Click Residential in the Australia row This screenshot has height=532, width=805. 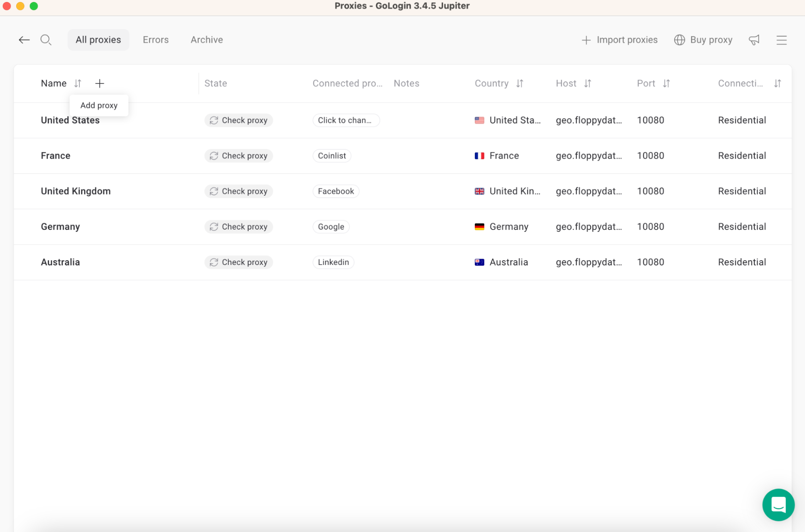tap(742, 262)
